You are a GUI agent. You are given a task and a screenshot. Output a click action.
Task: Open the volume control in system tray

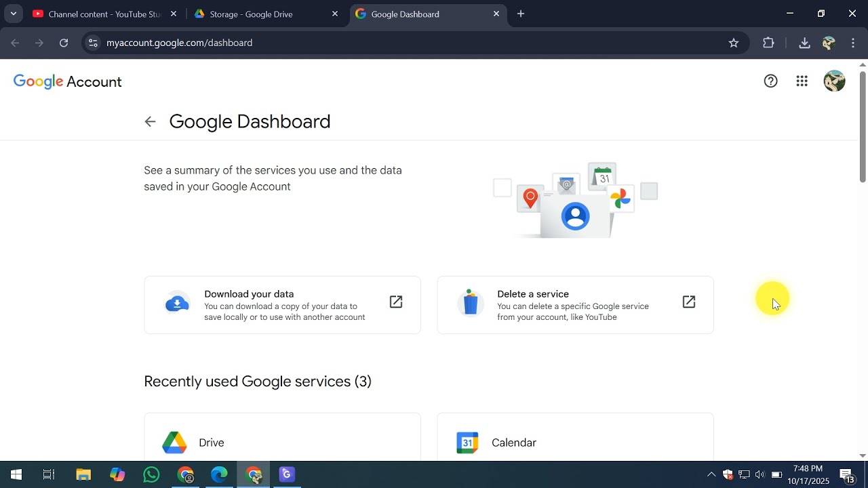coord(759,474)
